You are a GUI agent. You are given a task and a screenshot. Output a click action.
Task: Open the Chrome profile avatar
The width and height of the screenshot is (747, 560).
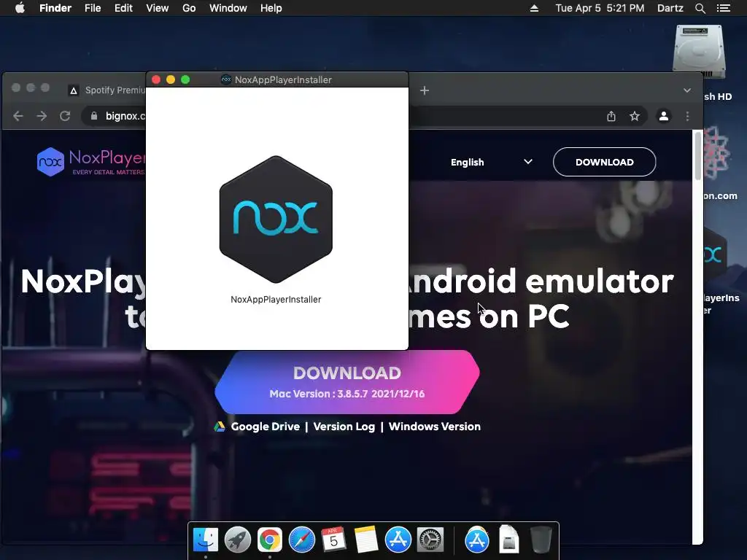pos(664,116)
